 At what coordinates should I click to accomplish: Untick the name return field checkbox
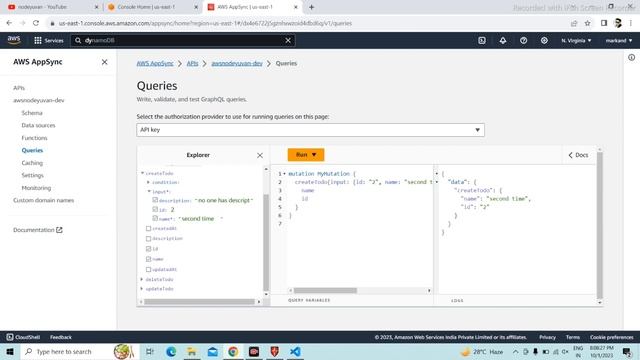click(x=149, y=259)
